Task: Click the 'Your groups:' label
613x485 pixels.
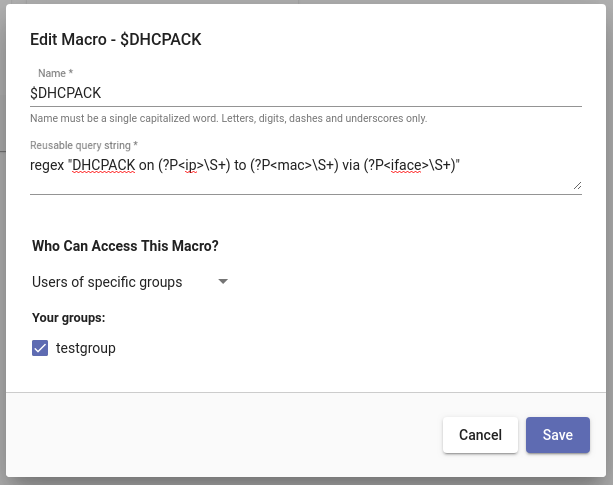Action: [x=68, y=317]
